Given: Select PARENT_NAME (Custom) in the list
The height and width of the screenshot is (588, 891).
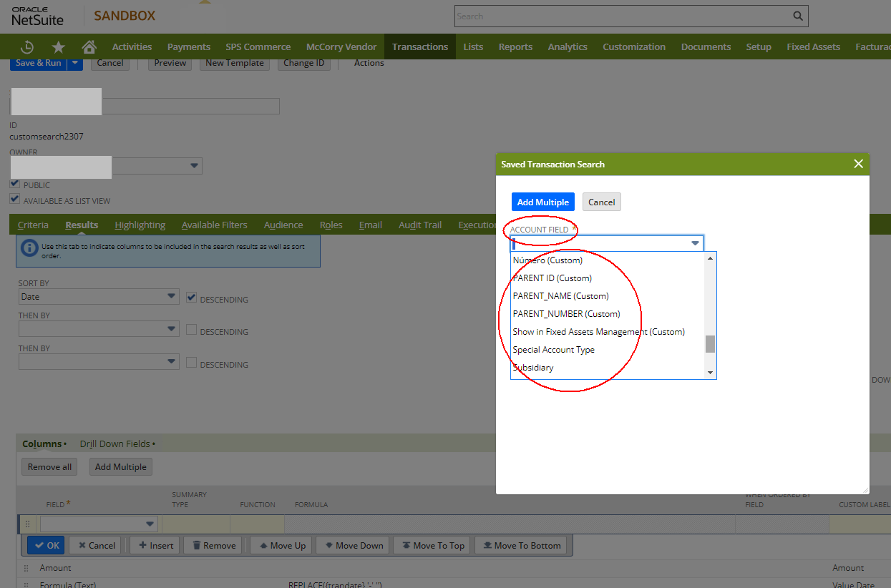Looking at the screenshot, I should click(x=560, y=295).
